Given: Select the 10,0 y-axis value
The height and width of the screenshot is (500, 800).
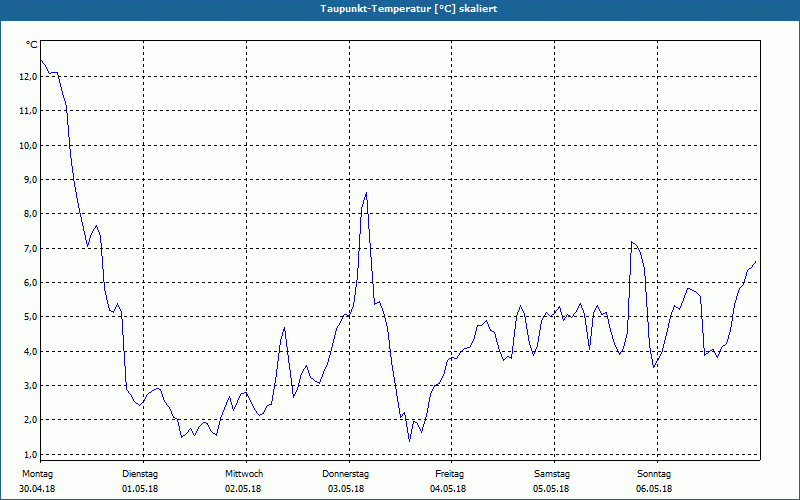Looking at the screenshot, I should pos(28,145).
